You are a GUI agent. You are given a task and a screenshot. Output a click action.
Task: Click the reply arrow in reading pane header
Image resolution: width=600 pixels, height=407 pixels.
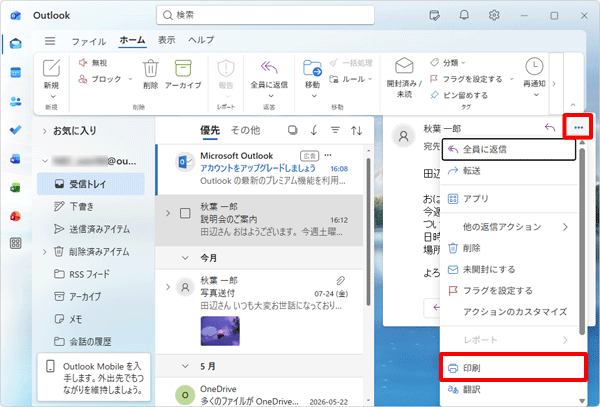click(x=550, y=127)
